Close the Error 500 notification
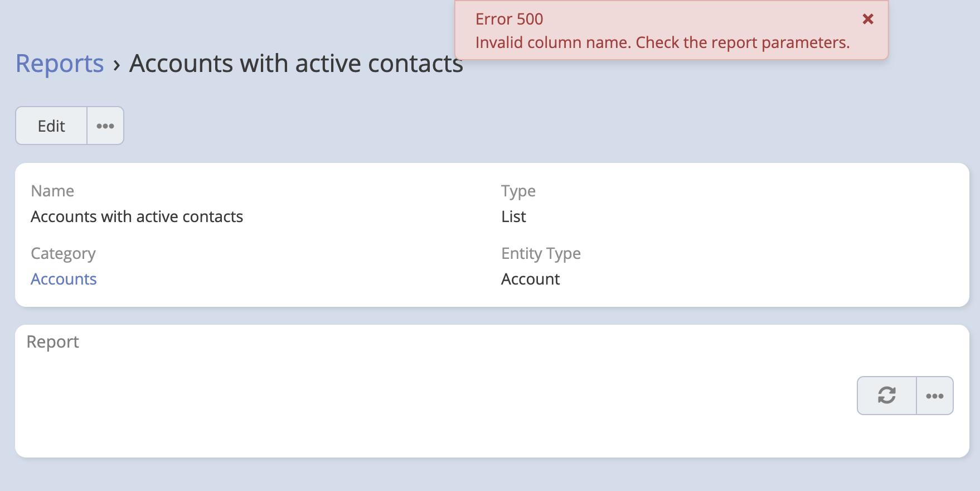Screen dimensions: 980x491 (868, 19)
